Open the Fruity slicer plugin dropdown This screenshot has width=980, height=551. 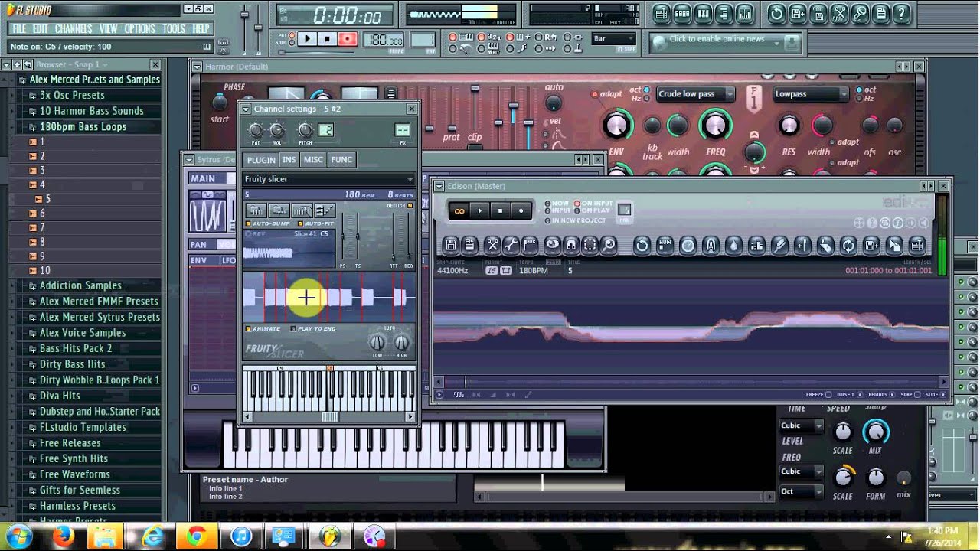click(329, 179)
